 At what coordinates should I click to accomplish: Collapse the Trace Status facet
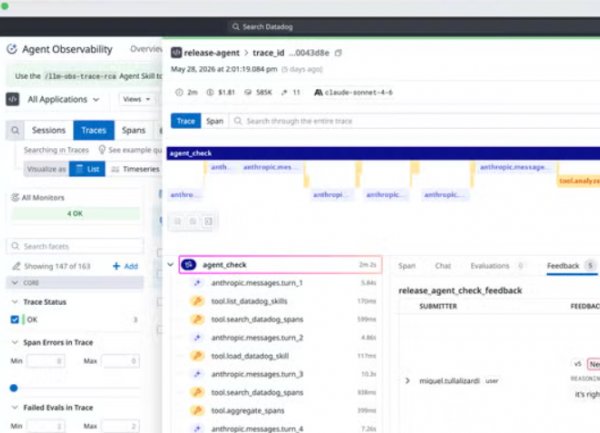(x=15, y=302)
